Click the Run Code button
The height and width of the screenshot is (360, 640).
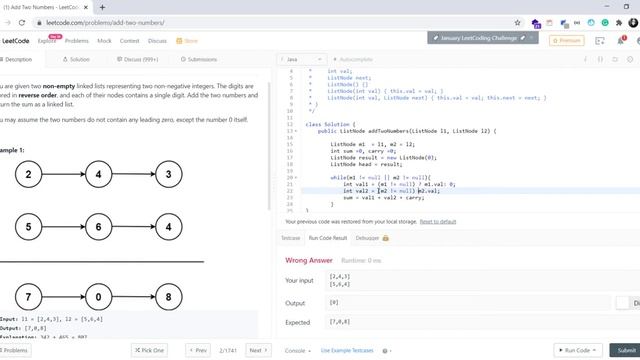578,350
